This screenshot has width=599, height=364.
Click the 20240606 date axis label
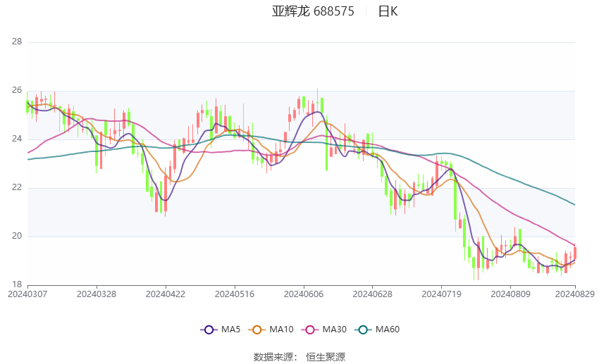[304, 294]
